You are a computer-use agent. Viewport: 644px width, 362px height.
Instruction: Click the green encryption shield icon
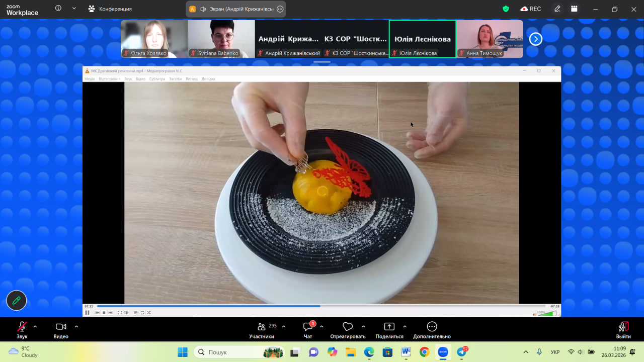506,9
